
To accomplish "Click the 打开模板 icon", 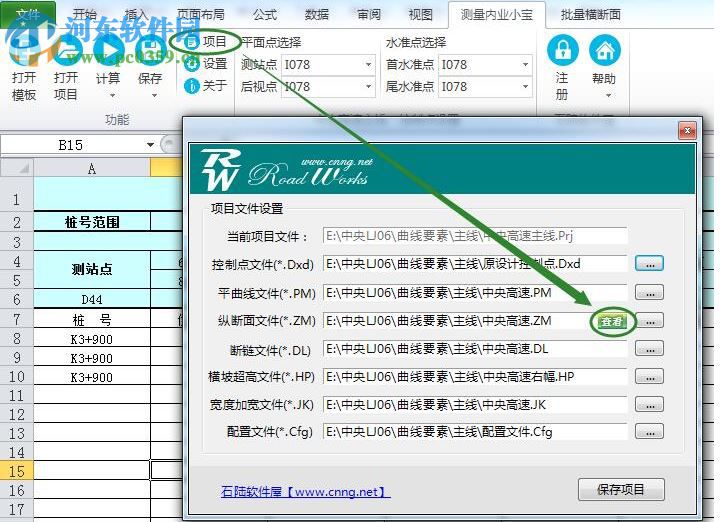I will click(24, 50).
